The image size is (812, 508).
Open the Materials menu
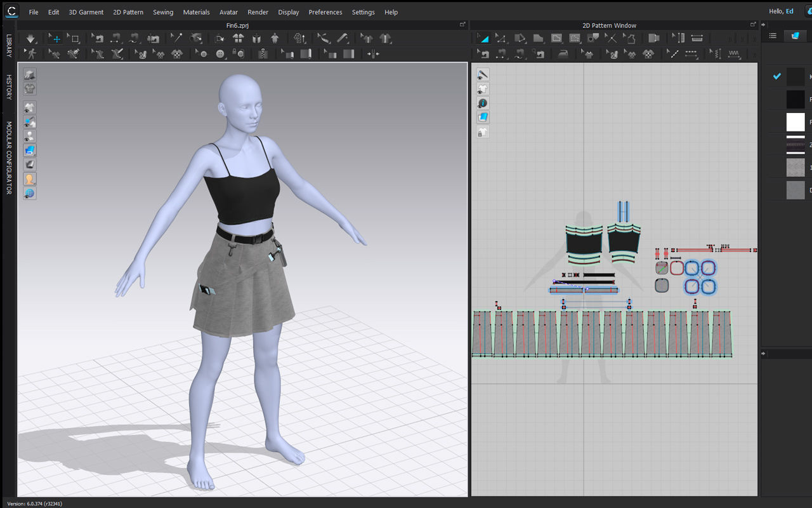tap(196, 12)
